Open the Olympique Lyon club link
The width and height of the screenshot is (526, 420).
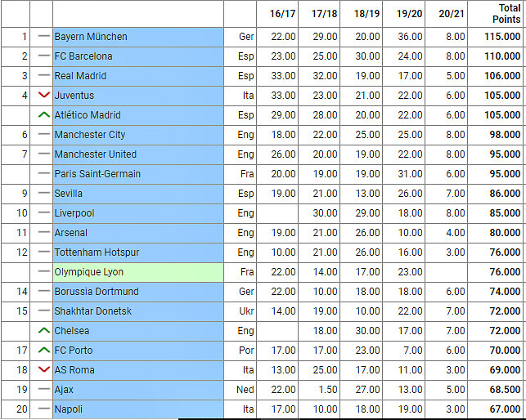89,272
